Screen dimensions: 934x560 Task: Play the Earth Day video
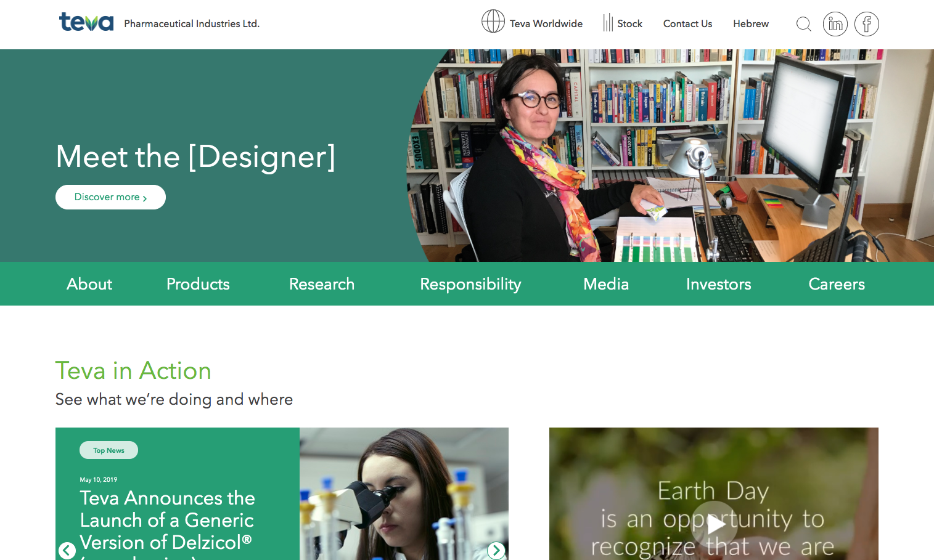(714, 524)
